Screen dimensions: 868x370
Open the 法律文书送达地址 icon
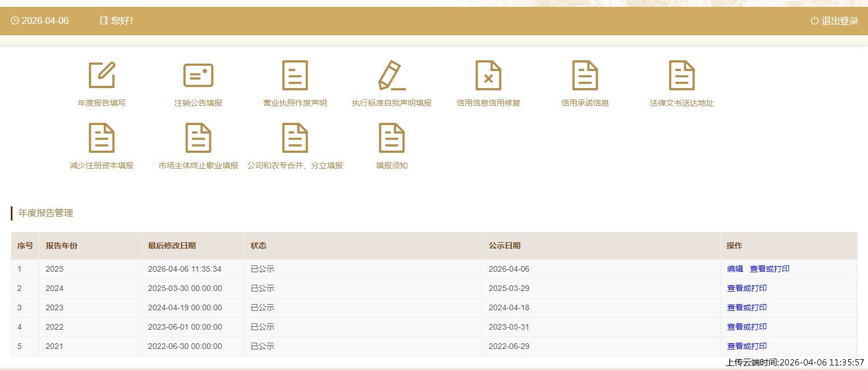(x=681, y=75)
